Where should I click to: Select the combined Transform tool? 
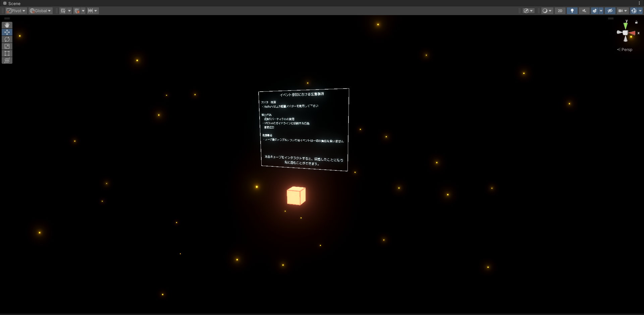click(7, 60)
